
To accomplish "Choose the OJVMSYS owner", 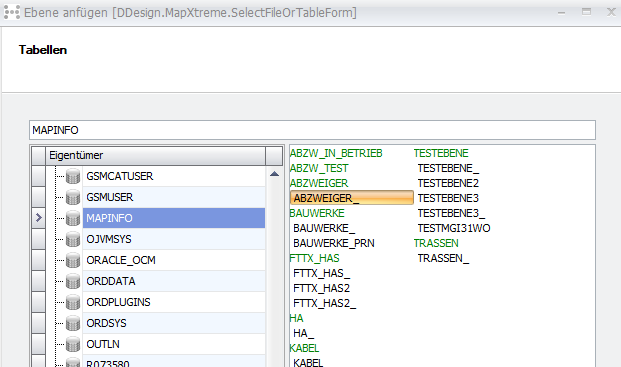I will point(174,239).
